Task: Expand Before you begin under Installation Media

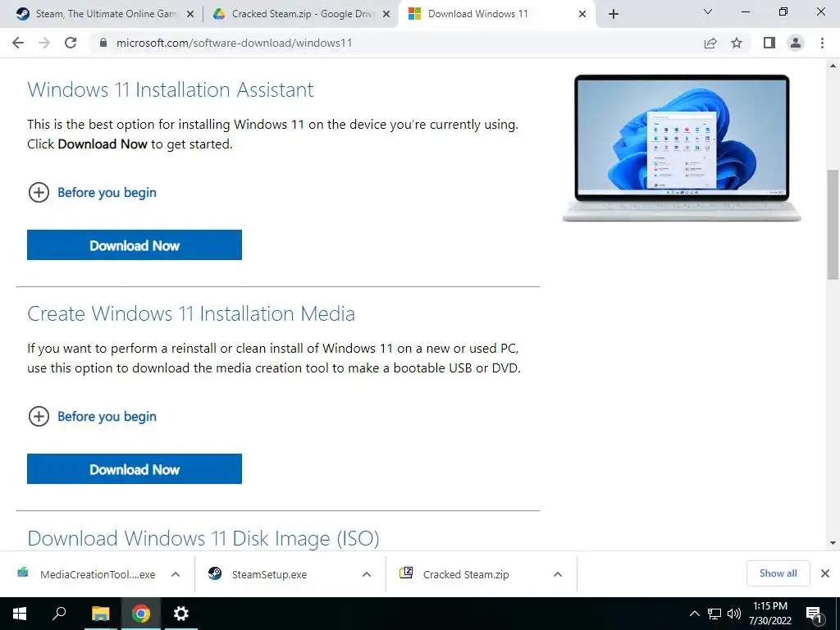Action: (x=92, y=416)
